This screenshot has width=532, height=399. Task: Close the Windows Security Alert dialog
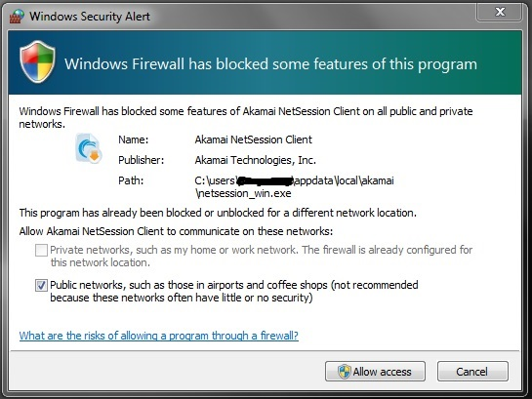500,13
